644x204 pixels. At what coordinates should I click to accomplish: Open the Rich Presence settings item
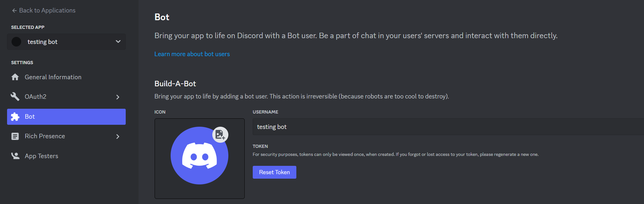pos(66,136)
